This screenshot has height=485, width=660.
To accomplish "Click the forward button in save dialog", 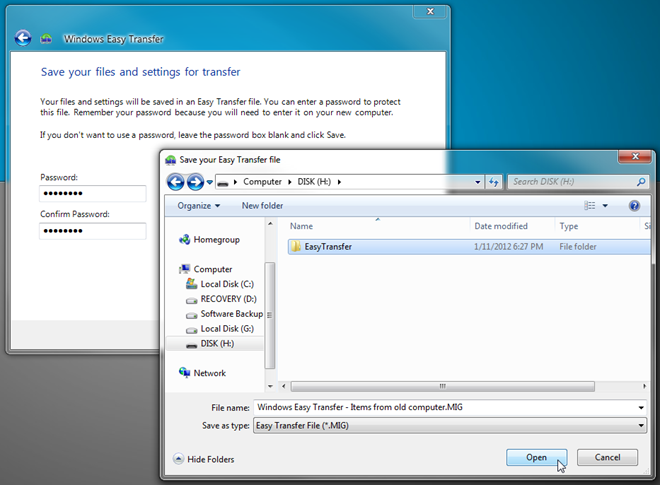I will click(x=195, y=182).
